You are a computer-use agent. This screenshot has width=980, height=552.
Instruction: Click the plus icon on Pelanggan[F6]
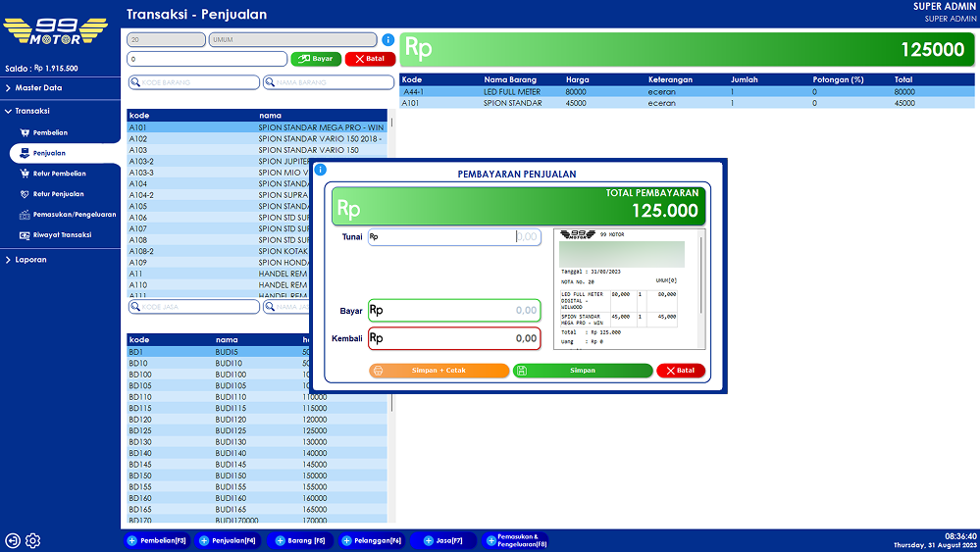pyautogui.click(x=346, y=541)
